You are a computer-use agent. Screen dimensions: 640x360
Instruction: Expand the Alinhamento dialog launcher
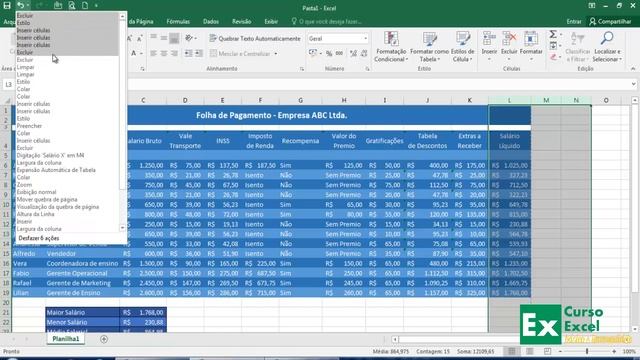tap(302, 69)
